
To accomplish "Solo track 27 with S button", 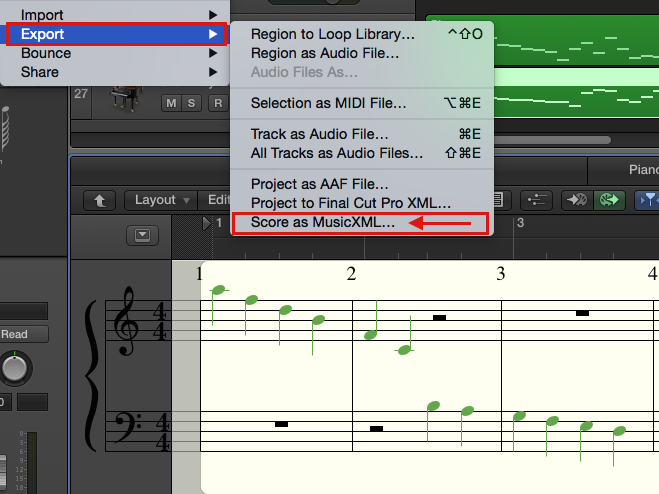I will pyautogui.click(x=191, y=103).
